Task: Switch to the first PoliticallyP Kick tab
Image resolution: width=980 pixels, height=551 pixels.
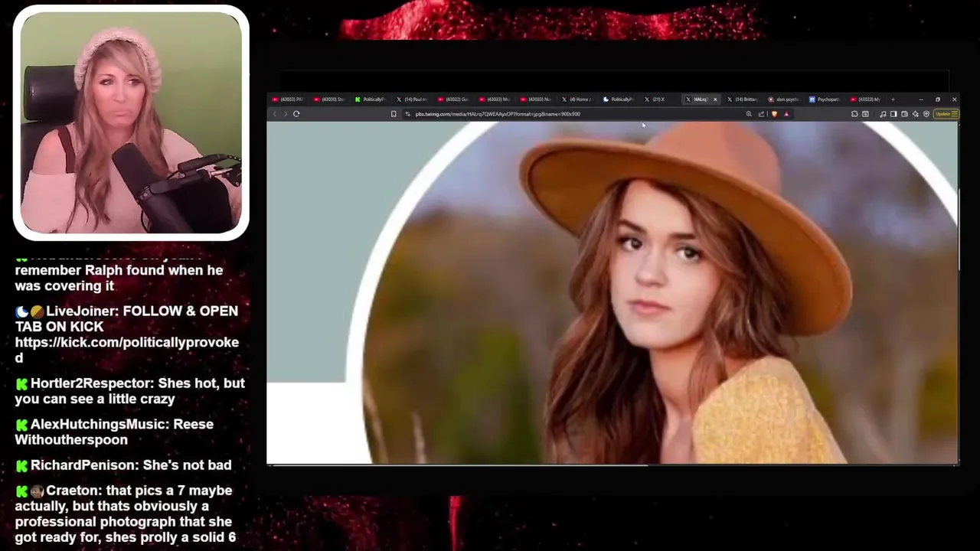Action: coord(371,99)
